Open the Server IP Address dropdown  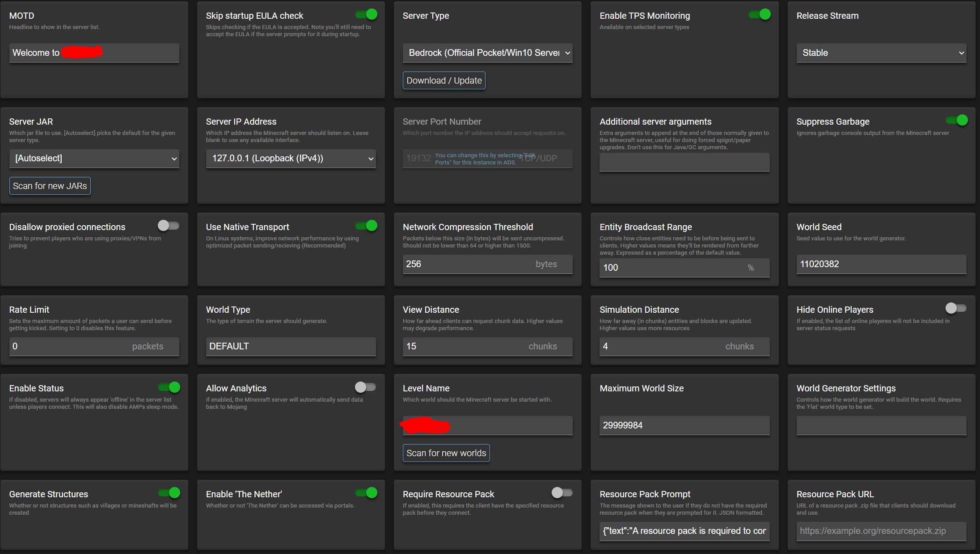click(x=291, y=158)
